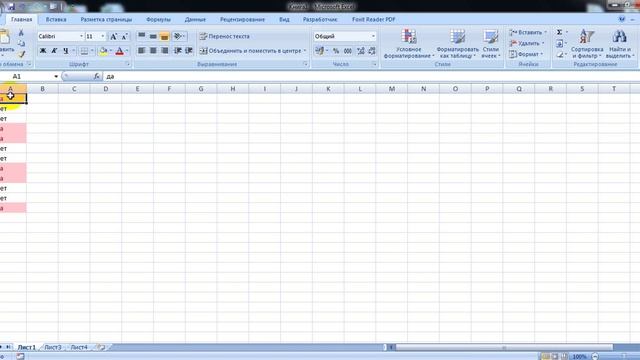The width and height of the screenshot is (640, 360).
Task: Click the insert function fx button
Action: tap(97, 76)
